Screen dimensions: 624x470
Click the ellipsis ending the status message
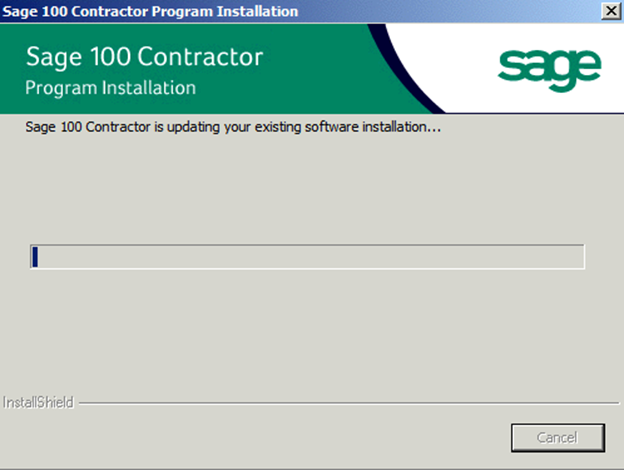(434, 130)
